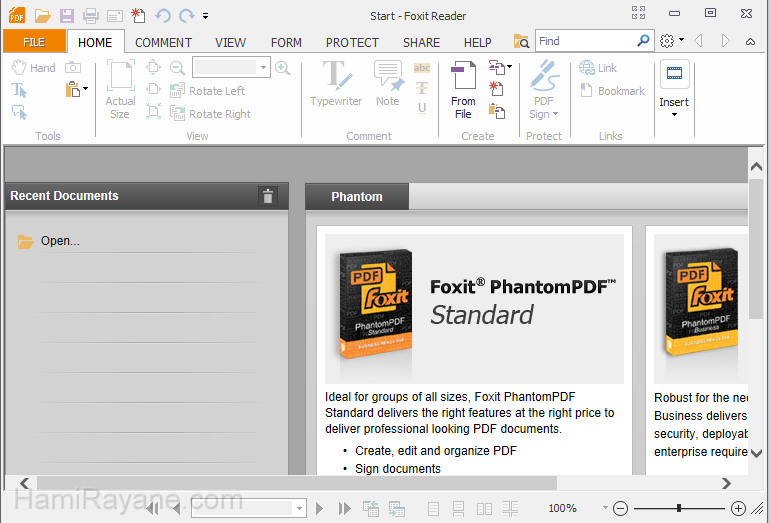This screenshot has width=769, height=523.
Task: Go to the next page in status bar
Action: tap(319, 508)
